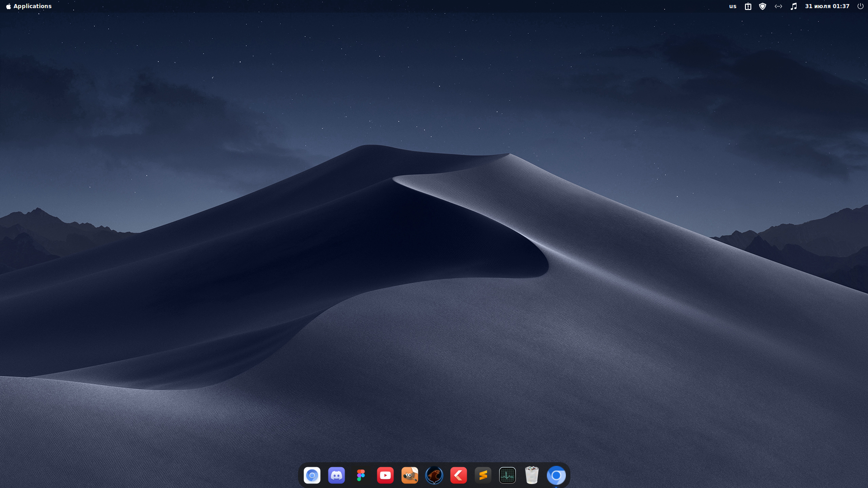The height and width of the screenshot is (488, 868).
Task: Click the Apple logo in top bar
Action: pos(8,6)
